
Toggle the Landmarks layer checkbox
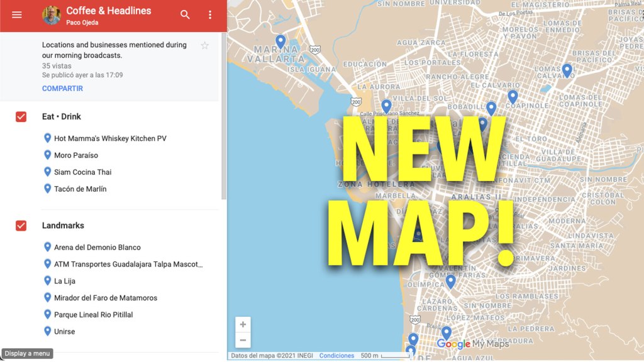pyautogui.click(x=21, y=226)
